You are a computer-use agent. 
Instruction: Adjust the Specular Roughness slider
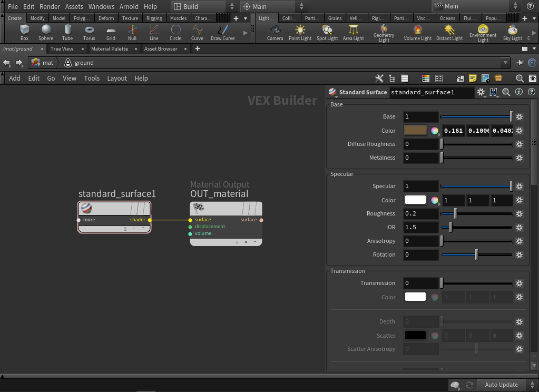tap(477, 213)
